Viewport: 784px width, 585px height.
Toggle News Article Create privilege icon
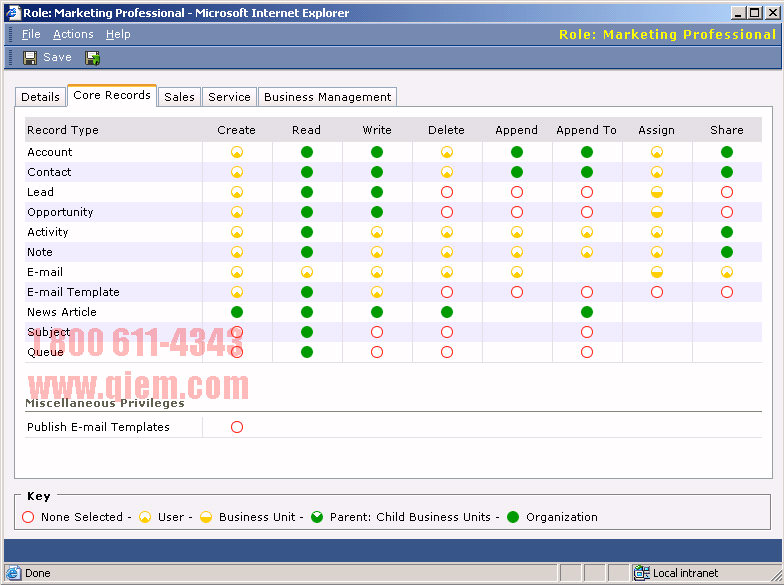point(237,312)
